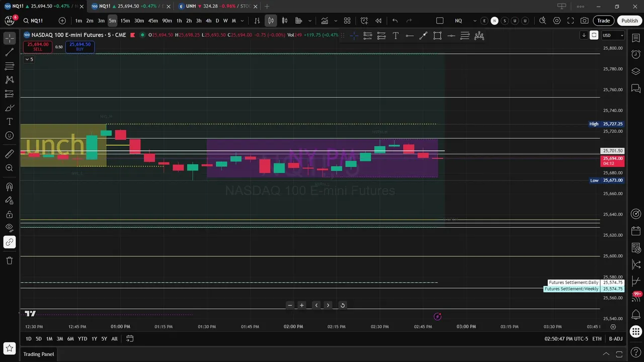The width and height of the screenshot is (644, 362).
Task: Open the emoji icons tool
Action: [10, 136]
